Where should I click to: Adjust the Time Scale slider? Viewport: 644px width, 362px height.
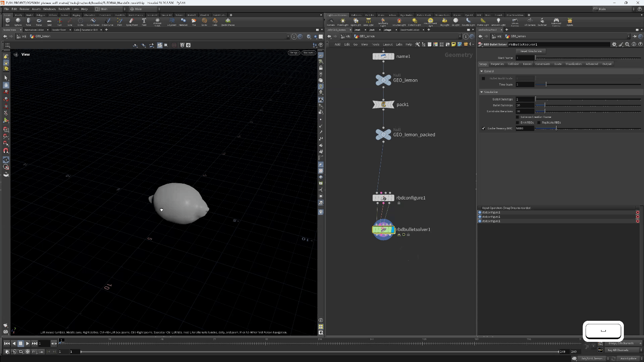pyautogui.click(x=546, y=85)
